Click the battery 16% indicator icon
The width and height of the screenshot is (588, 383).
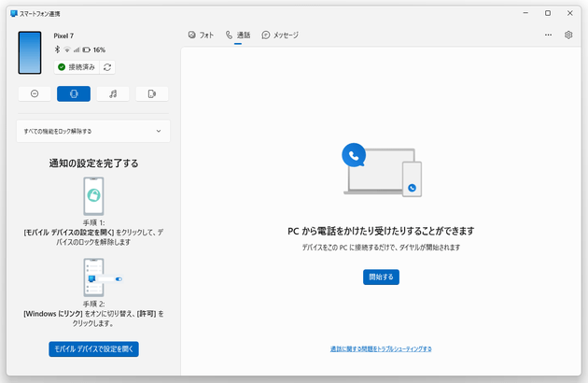click(x=86, y=50)
